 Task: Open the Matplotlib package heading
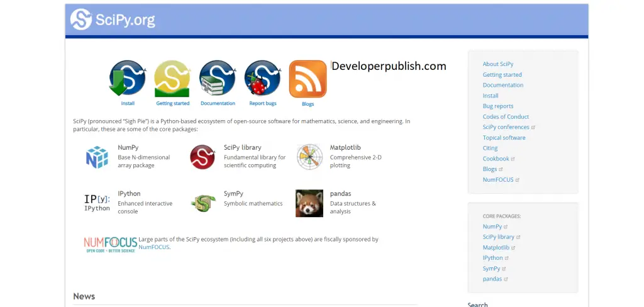(345, 148)
